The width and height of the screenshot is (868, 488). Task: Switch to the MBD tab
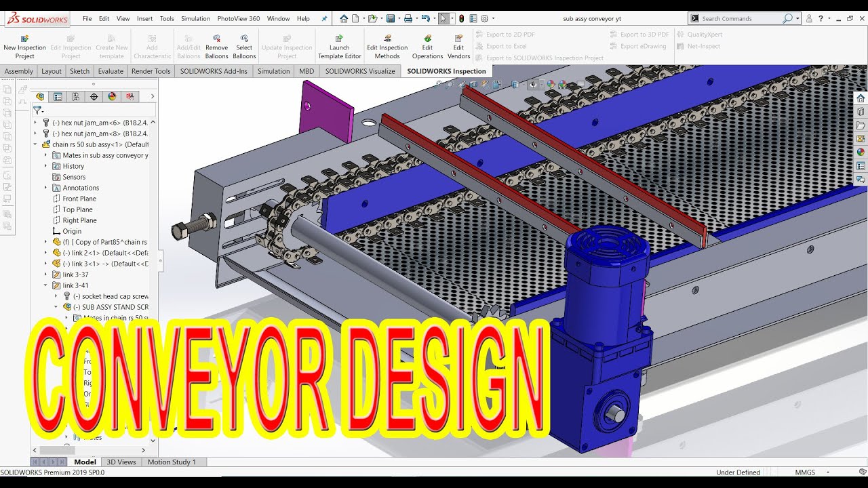(307, 71)
